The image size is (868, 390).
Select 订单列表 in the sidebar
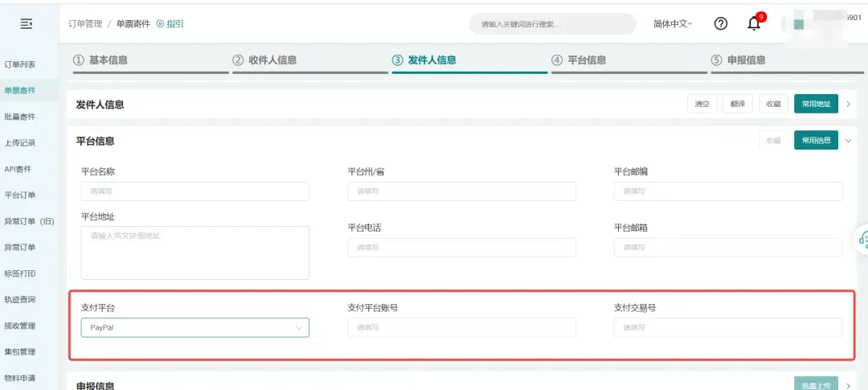click(20, 64)
